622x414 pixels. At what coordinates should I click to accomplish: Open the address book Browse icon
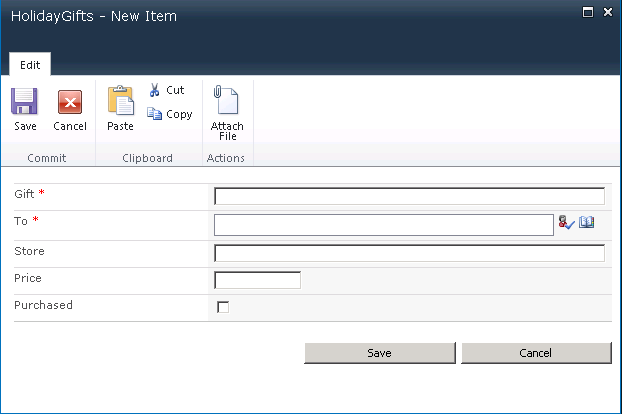[x=586, y=222]
